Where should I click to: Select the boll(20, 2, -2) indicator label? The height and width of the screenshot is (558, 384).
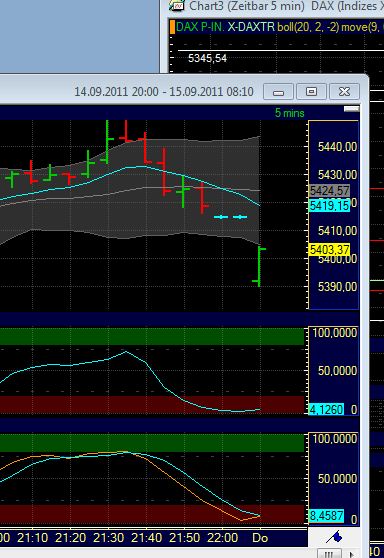click(x=308, y=27)
